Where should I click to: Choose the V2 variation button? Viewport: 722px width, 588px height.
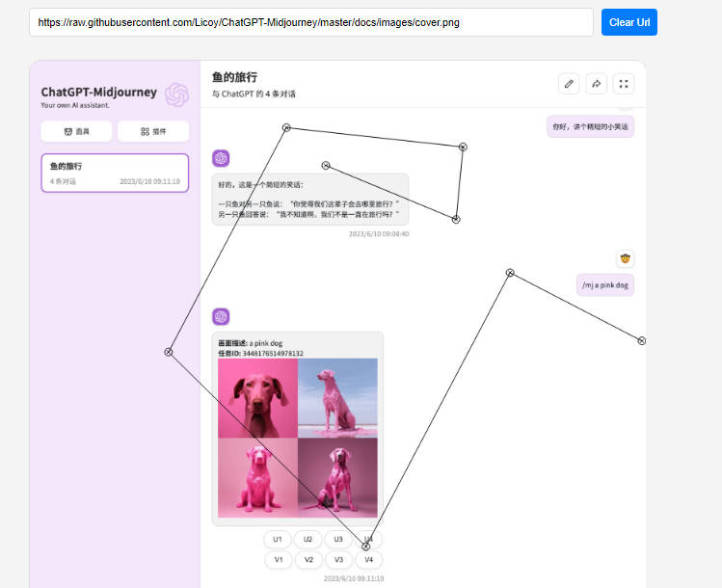coord(308,559)
